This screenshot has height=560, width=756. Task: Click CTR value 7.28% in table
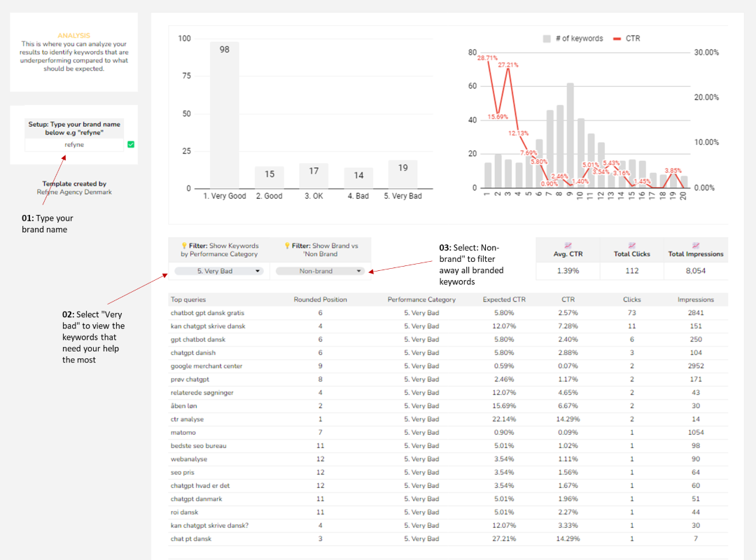point(568,326)
